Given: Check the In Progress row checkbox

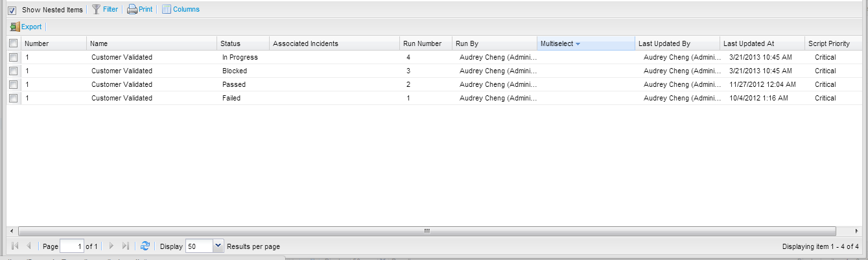Looking at the screenshot, I should pyautogui.click(x=13, y=57).
